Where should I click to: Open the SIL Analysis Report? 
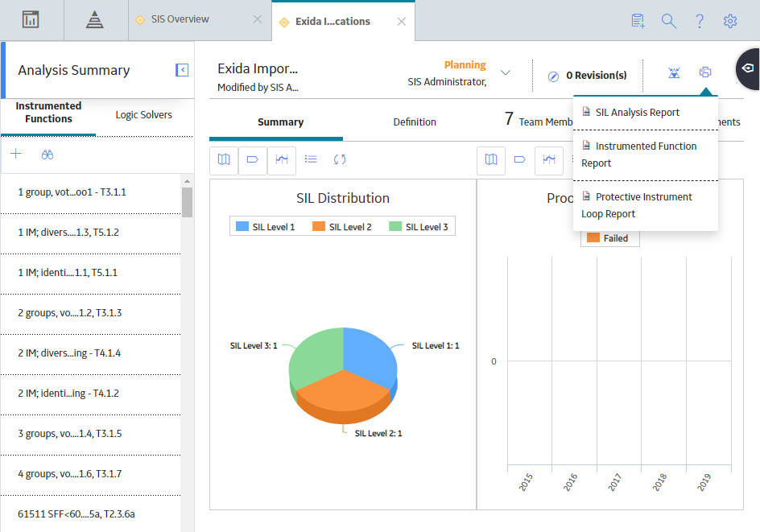click(645, 113)
